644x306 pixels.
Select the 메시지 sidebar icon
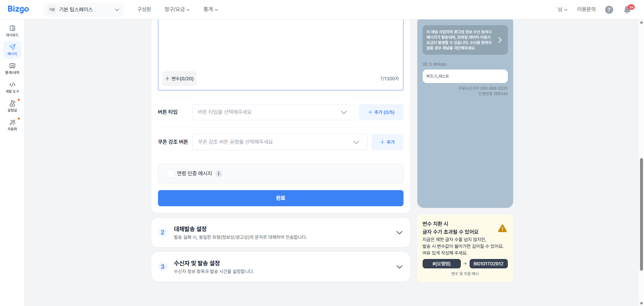[x=12, y=50]
